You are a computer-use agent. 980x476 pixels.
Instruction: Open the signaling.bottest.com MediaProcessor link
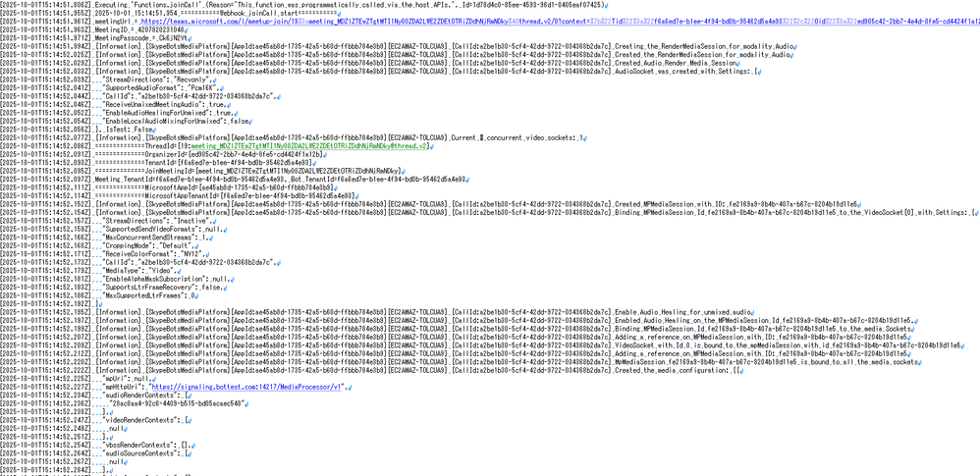(x=246, y=388)
